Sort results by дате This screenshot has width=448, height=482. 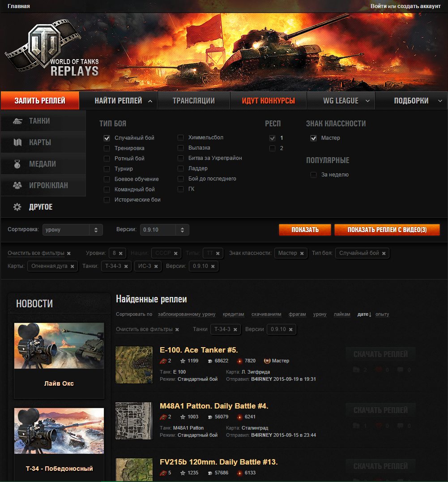pyautogui.click(x=364, y=314)
